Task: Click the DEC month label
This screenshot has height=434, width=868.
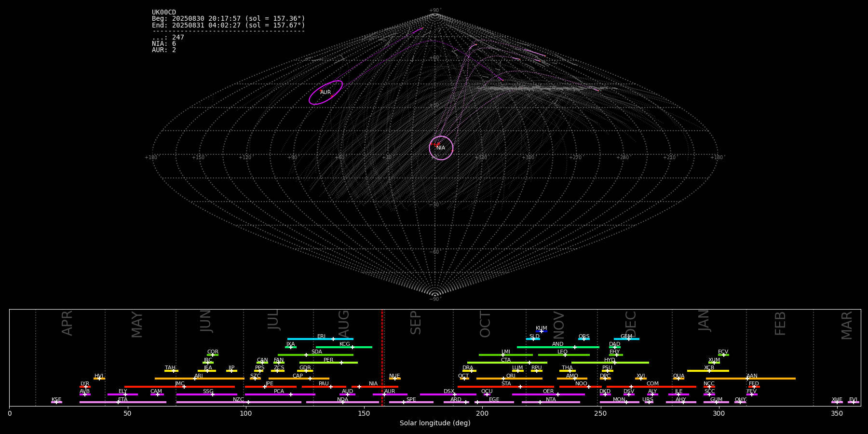Action: [x=631, y=324]
